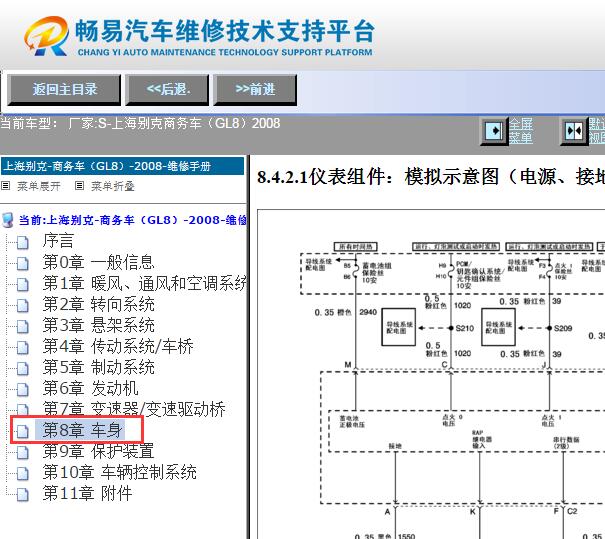
Task: Click the page icon beside 第11章 附件
Action: click(23, 494)
